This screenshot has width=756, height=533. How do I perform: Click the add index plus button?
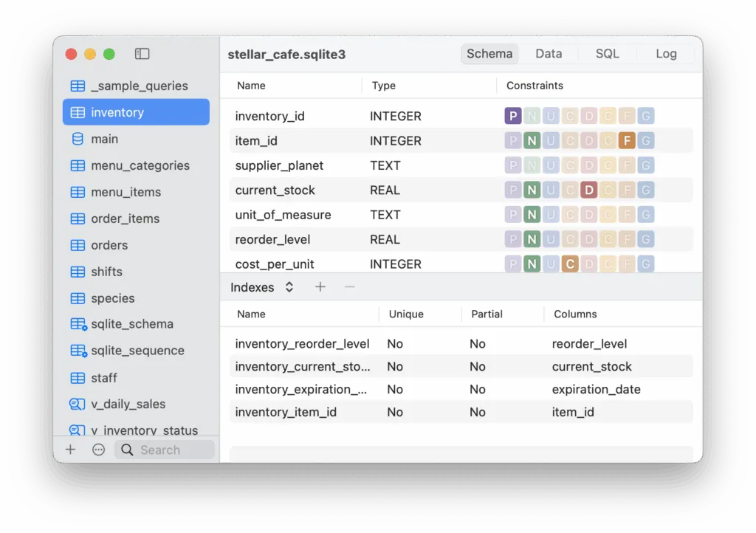point(320,287)
